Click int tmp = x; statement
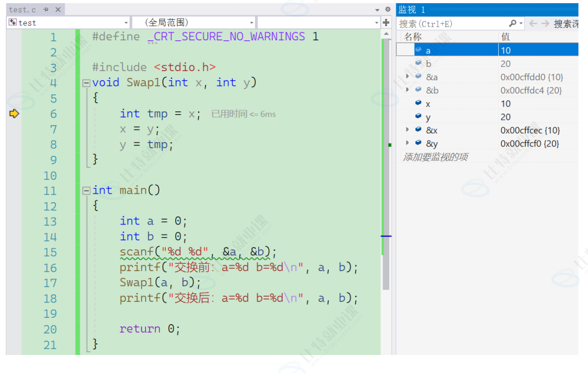The width and height of the screenshot is (588, 373). pos(160,114)
